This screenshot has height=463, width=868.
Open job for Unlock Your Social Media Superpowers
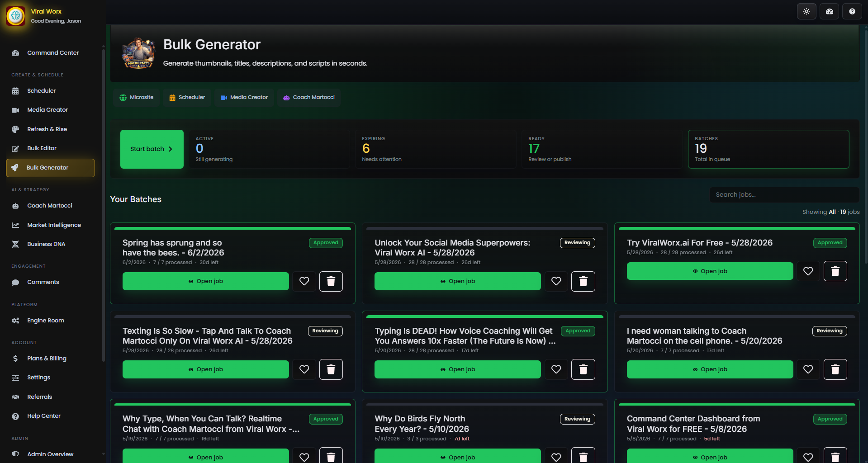(458, 281)
